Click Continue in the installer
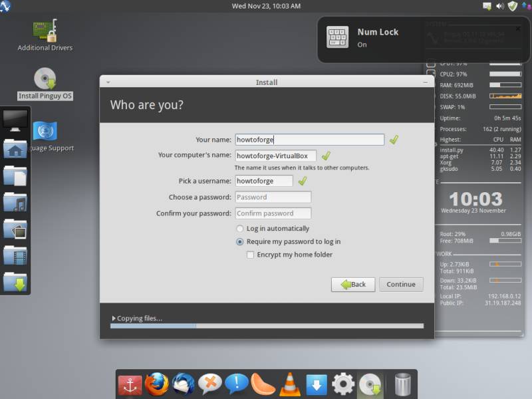This screenshot has width=532, height=399. point(401,285)
